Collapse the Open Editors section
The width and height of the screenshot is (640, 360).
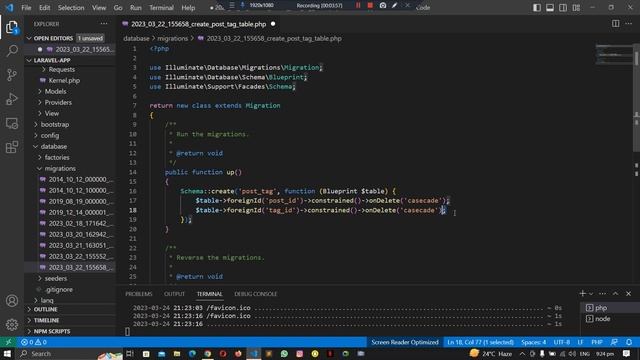70,38
